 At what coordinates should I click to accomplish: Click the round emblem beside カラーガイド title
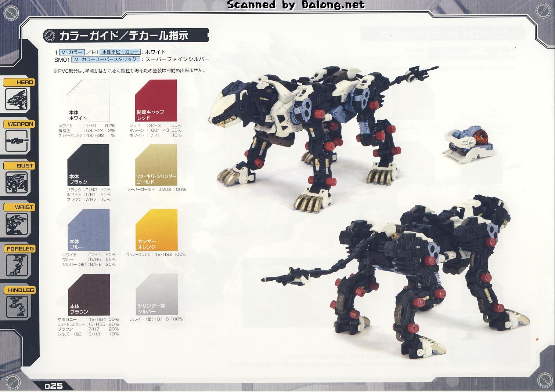coord(49,36)
